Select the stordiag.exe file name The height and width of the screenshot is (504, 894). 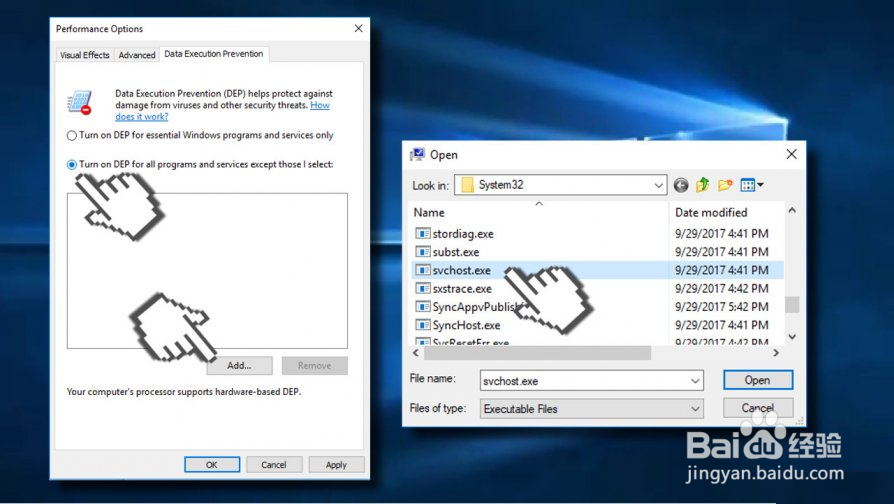[x=463, y=234]
